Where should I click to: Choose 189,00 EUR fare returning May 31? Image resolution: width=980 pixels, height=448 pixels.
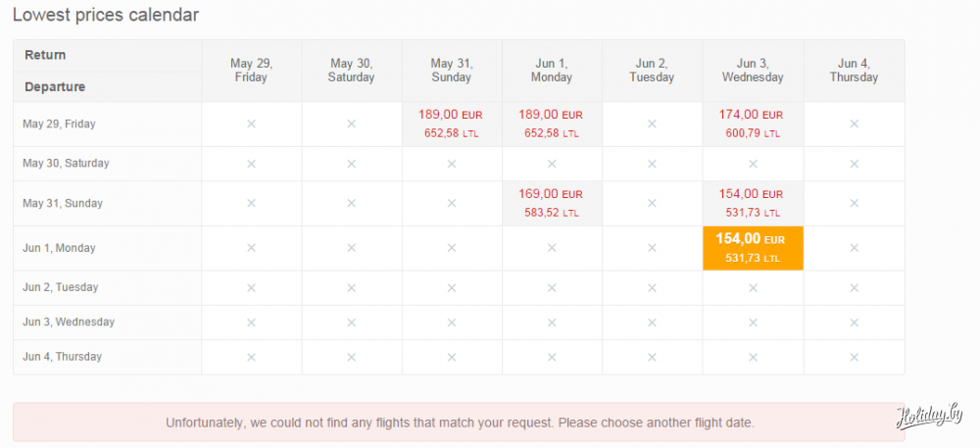(451, 124)
